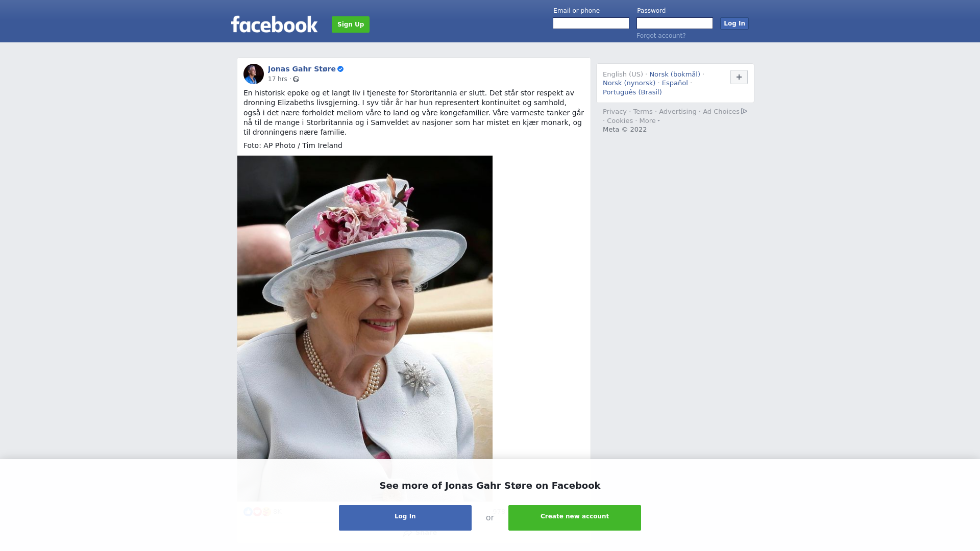Open Jonas Gahr Støre's profile picture

tap(254, 74)
